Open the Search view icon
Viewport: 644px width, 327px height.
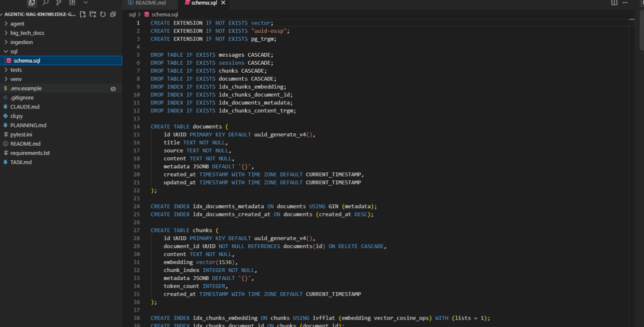[45, 3]
